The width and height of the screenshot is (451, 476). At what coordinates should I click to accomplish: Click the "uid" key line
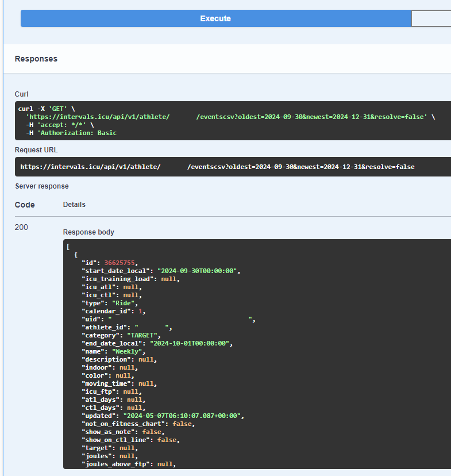point(169,319)
